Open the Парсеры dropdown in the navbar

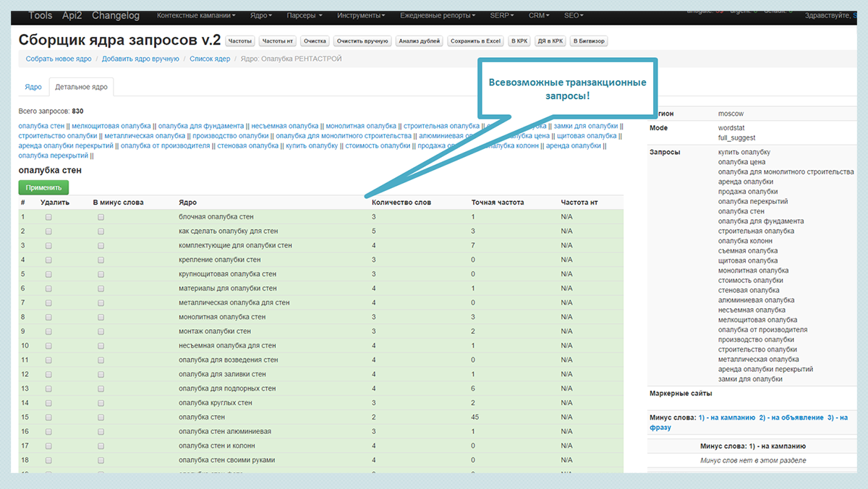point(304,15)
